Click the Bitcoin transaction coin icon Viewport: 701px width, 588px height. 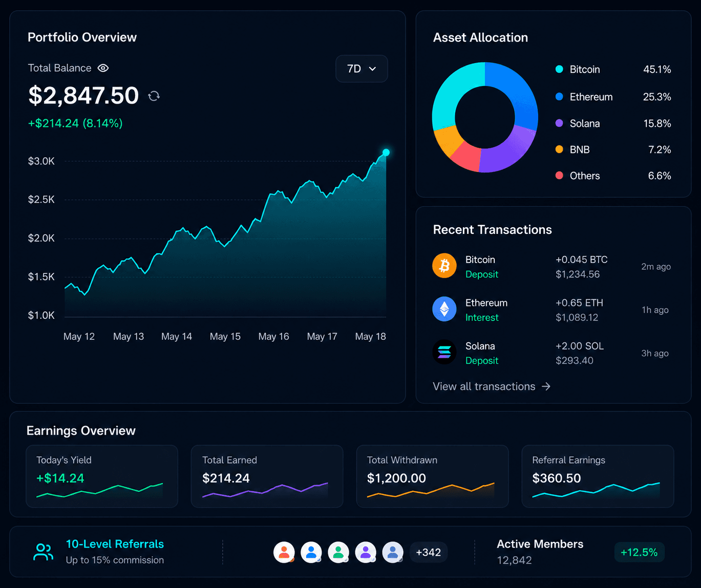[x=444, y=266]
